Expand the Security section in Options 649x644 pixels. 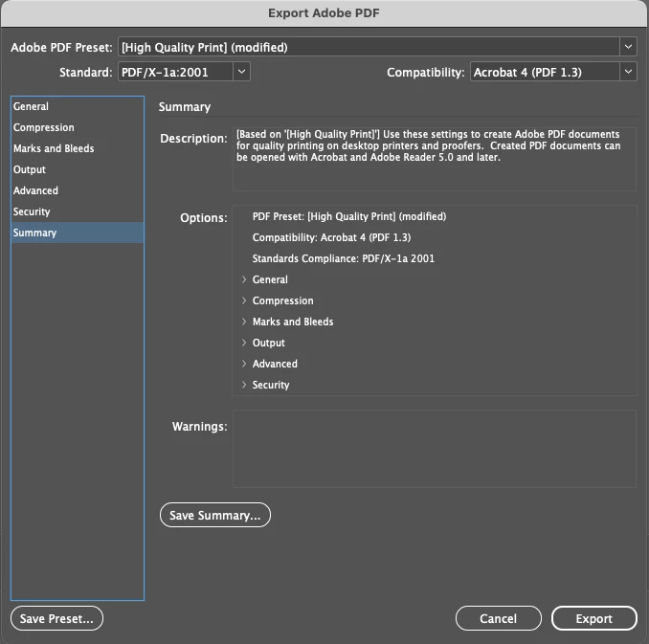click(244, 385)
